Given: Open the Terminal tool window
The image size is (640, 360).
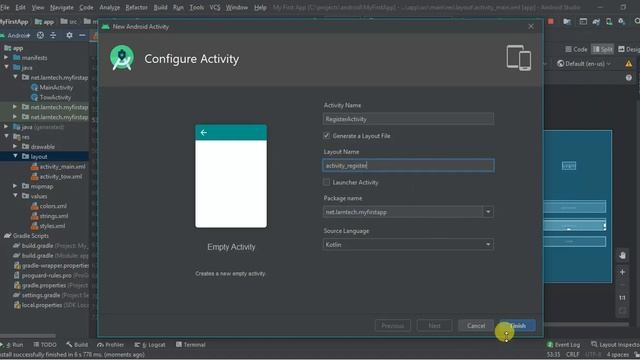Looking at the screenshot, I should coord(191,345).
